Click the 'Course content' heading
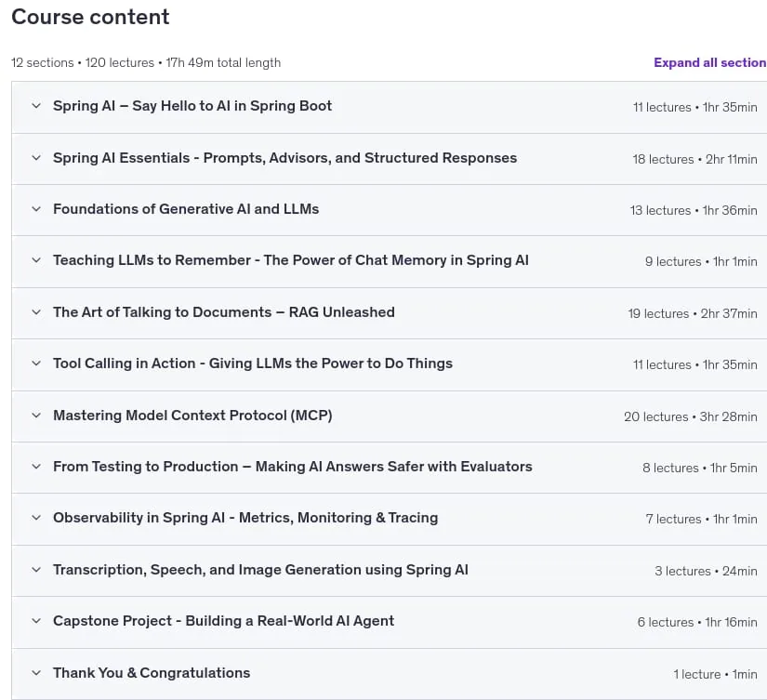Viewport: 767px width, 700px height. click(90, 17)
